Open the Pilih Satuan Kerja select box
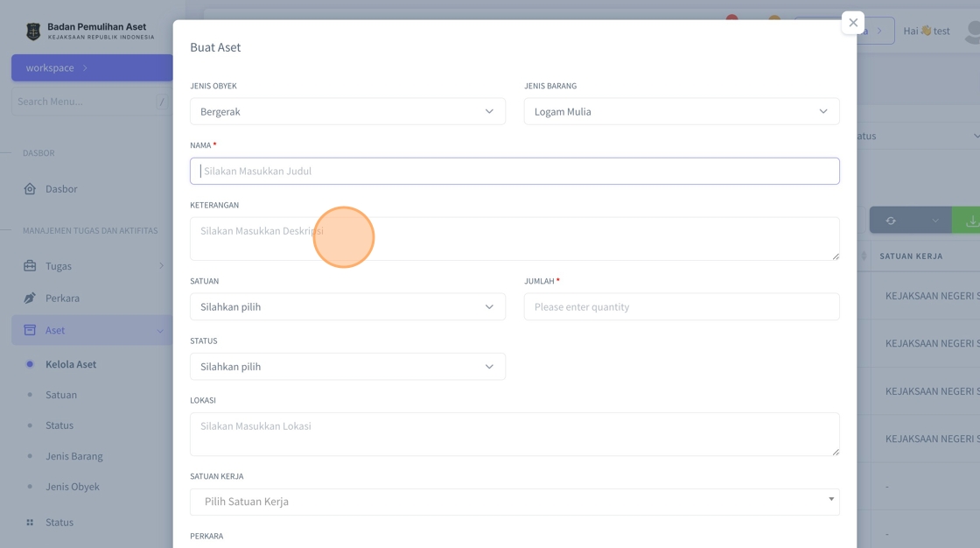The width and height of the screenshot is (980, 548). pos(514,502)
